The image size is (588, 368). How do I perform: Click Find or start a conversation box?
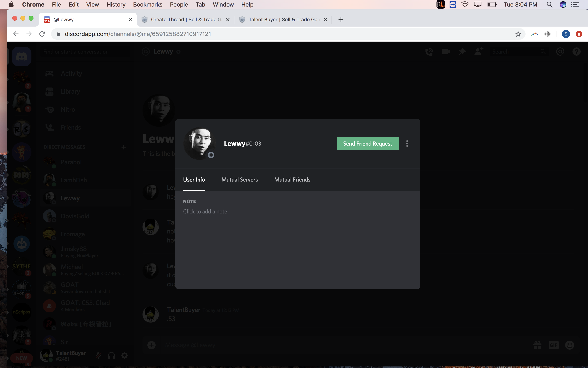coord(85,52)
